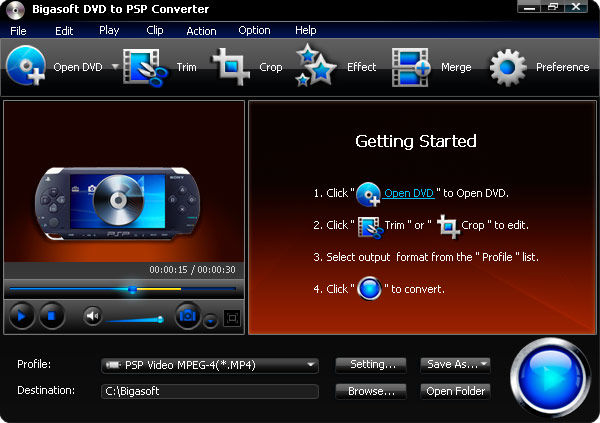Screen dimensions: 600x423
Task: Expand snapshot options arrow
Action: [210, 321]
